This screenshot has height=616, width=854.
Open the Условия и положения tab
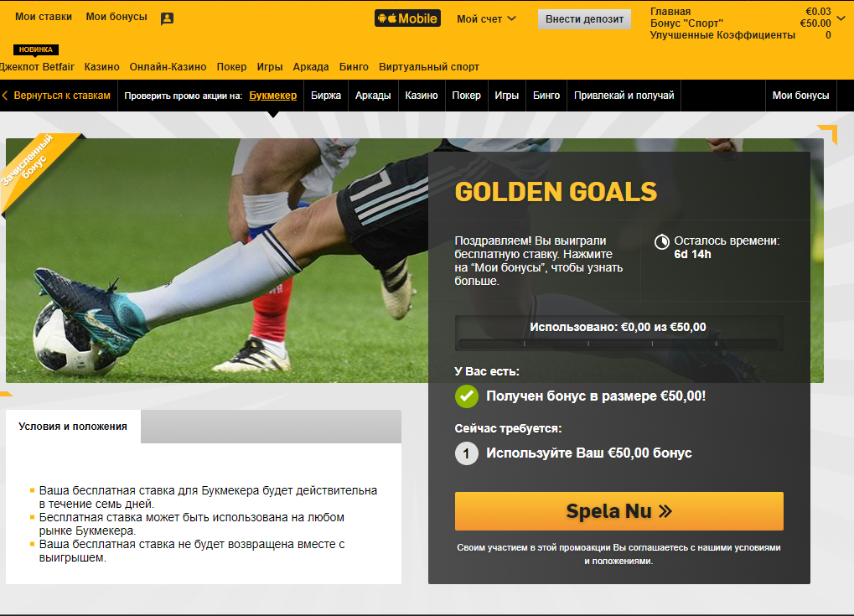point(73,427)
